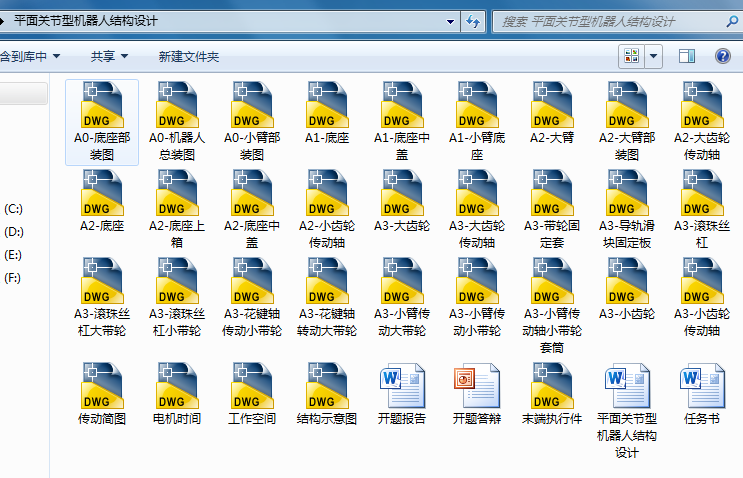Select the A2-底座中盖 DWG file
The image size is (743, 478).
point(252,209)
